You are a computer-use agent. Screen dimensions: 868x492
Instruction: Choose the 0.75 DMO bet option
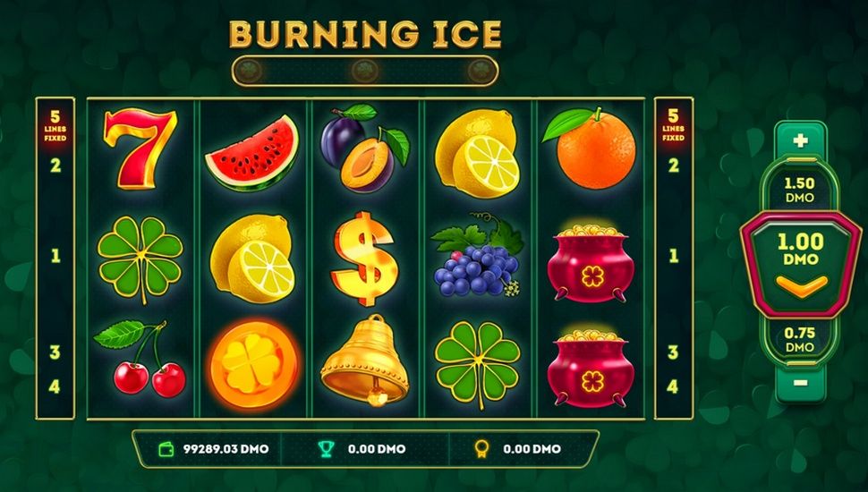pos(800,339)
